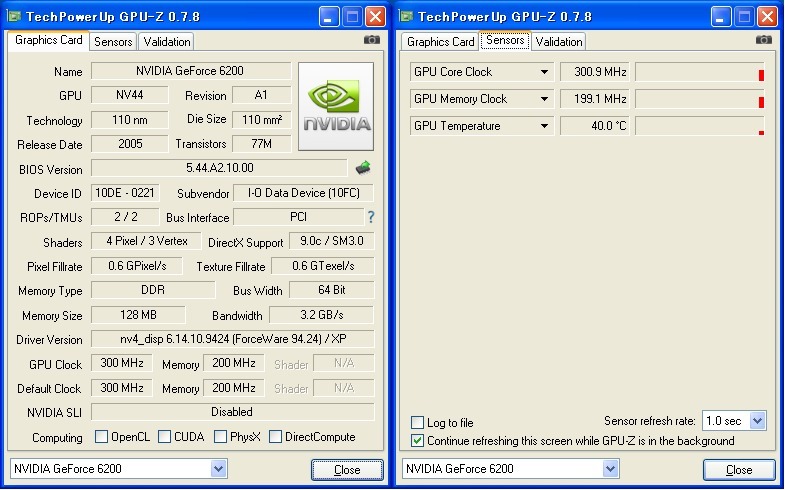Click the Bus Interface value PCI
This screenshot has height=490, width=785.
(x=298, y=217)
